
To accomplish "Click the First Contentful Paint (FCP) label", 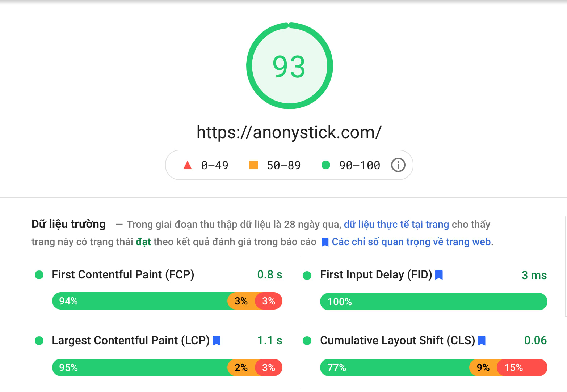I will (123, 275).
